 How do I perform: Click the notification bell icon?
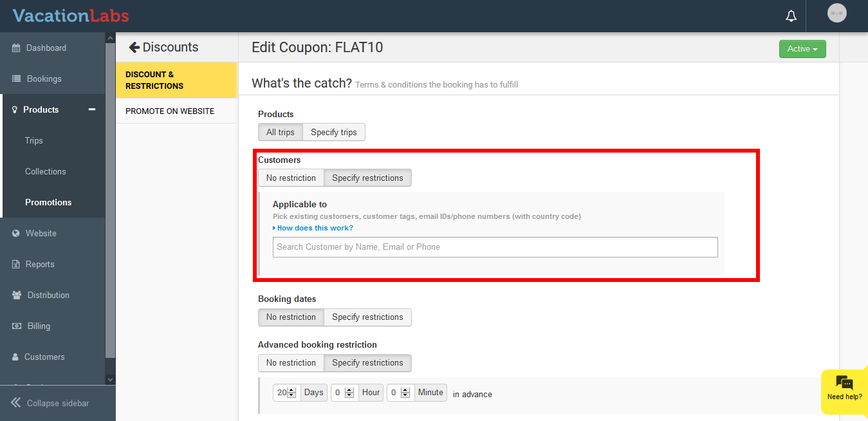point(791,16)
